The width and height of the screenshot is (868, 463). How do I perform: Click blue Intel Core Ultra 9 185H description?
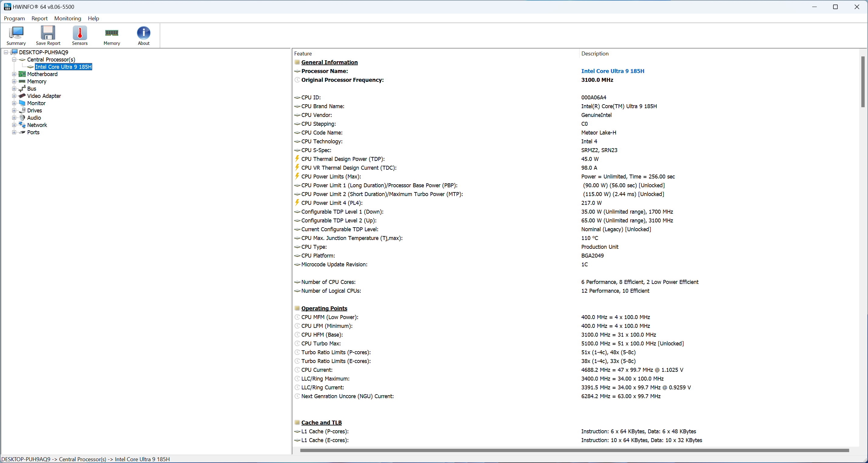[613, 71]
